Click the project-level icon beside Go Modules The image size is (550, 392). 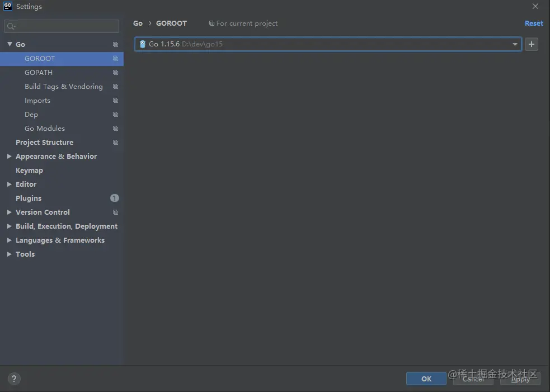[x=115, y=129]
